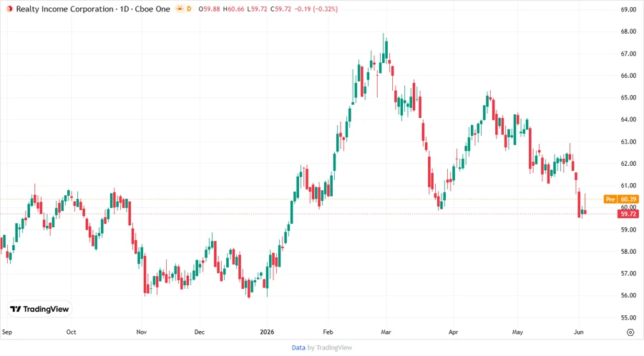The image size is (644, 356).
Task: Click the 68.00 price axis label
Action: [628, 31]
